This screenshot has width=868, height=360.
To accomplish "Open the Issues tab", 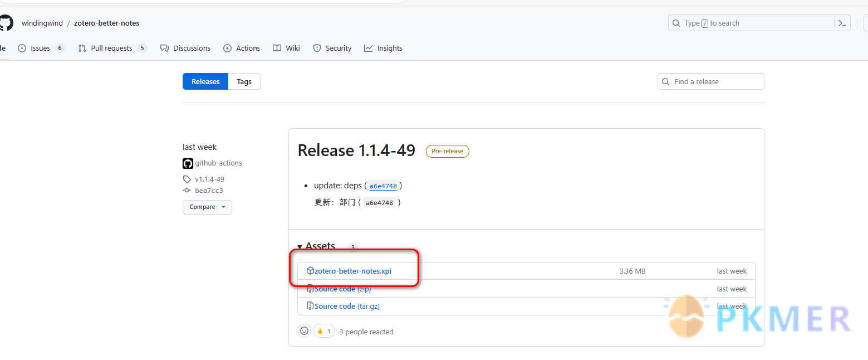I will pos(41,48).
